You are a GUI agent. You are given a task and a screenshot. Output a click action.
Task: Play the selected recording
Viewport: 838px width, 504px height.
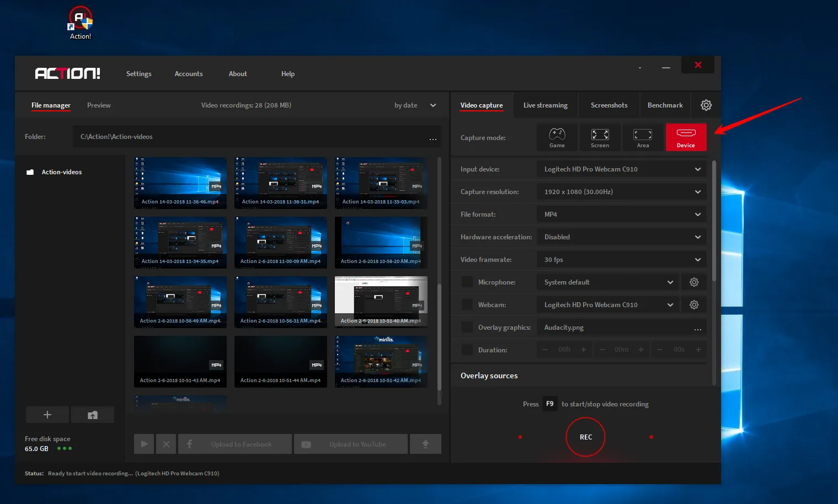[144, 444]
